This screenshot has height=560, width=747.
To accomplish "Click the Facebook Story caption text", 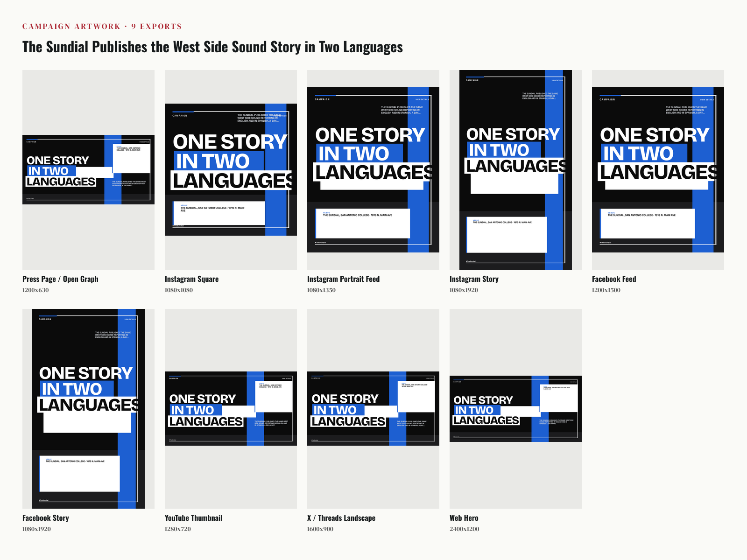I will click(x=46, y=518).
